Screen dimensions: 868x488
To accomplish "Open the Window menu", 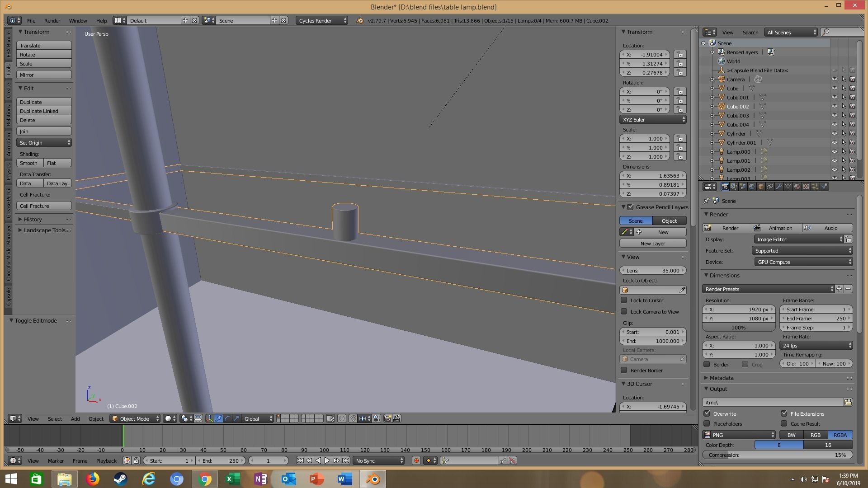I will (x=78, y=21).
